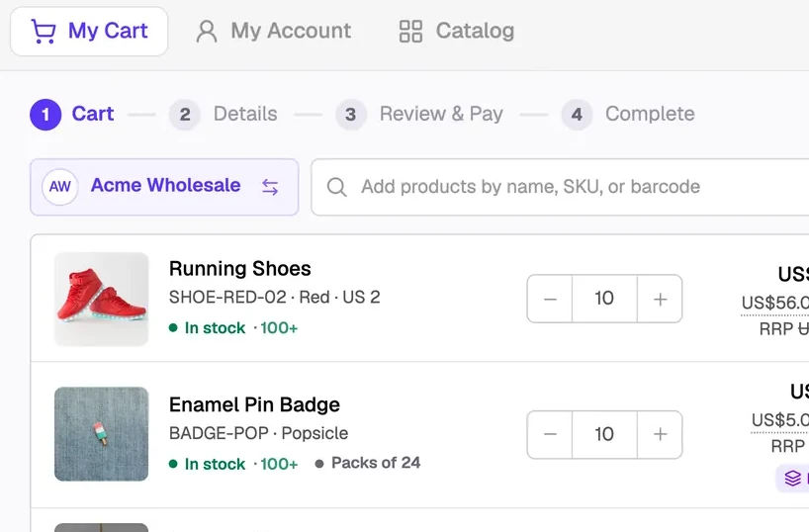Image resolution: width=809 pixels, height=532 pixels.
Task: Select the BADGE-POP · Popsicle text
Action: pyautogui.click(x=258, y=433)
